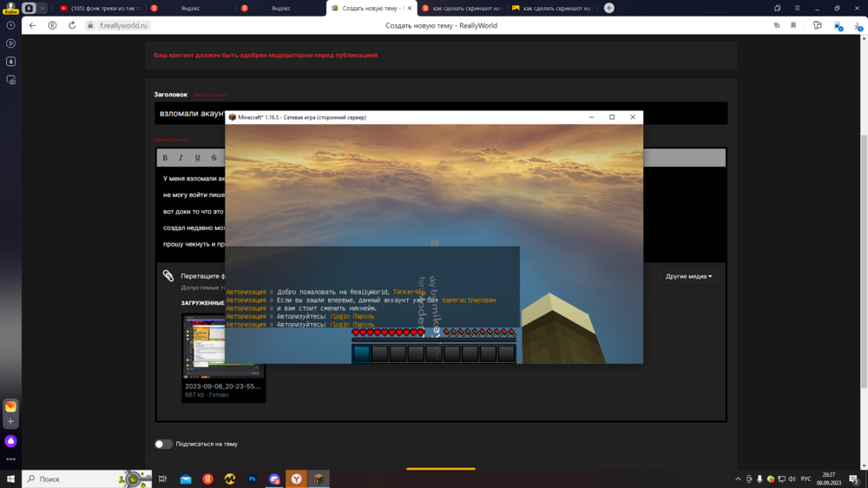Open the Yandex search tab 'как сделать скриншот'
868x488 pixels.
click(462, 9)
